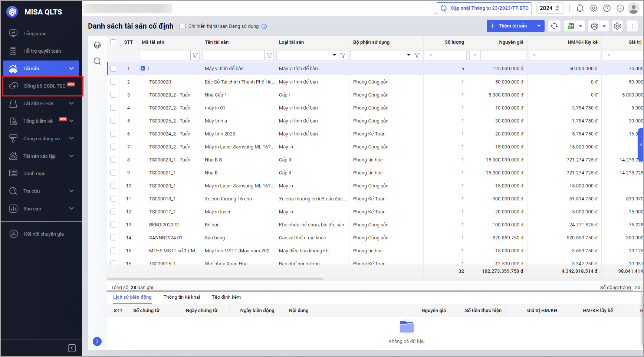Open Loại tài sản filter dropdown
The image size is (644, 357).
334,55
